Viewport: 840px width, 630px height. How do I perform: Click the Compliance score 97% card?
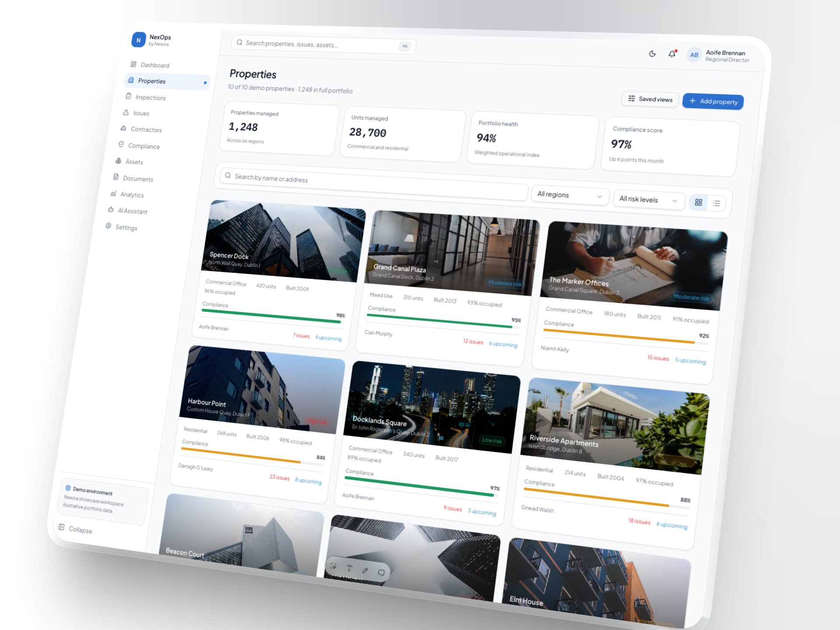[671, 147]
